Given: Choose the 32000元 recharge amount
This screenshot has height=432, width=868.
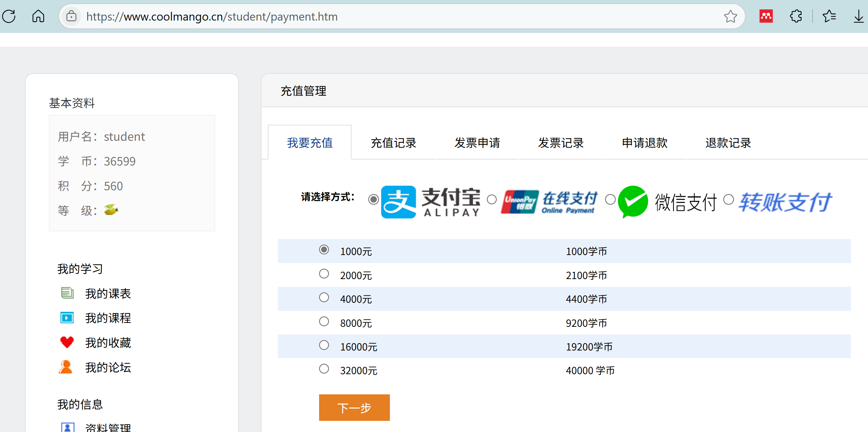Looking at the screenshot, I should pyautogui.click(x=324, y=369).
